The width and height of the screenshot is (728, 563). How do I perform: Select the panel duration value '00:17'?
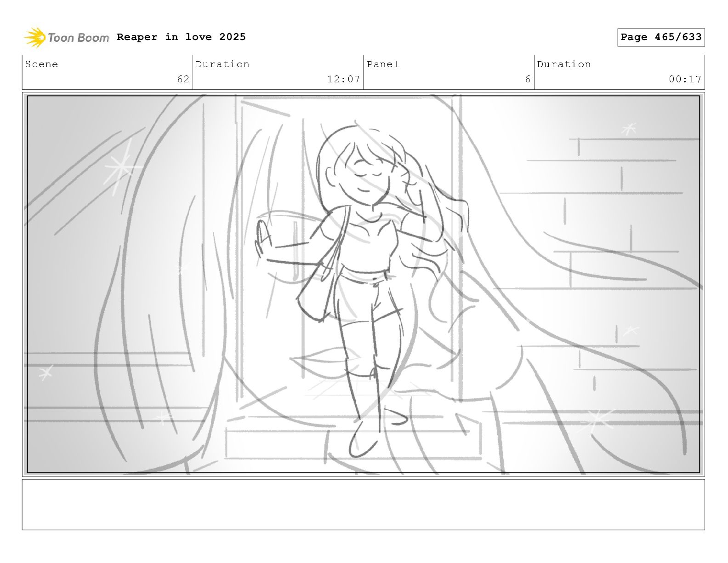(685, 79)
